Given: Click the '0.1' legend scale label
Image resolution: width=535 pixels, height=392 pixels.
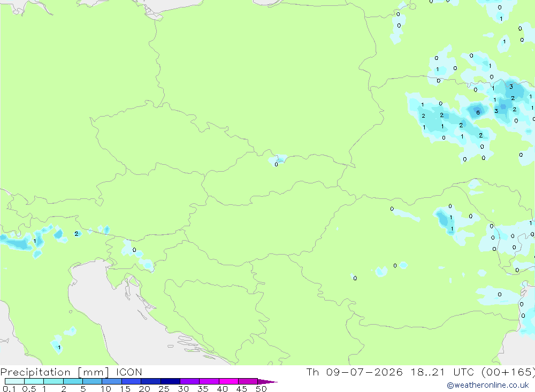Looking at the screenshot, I should [x=9, y=389].
